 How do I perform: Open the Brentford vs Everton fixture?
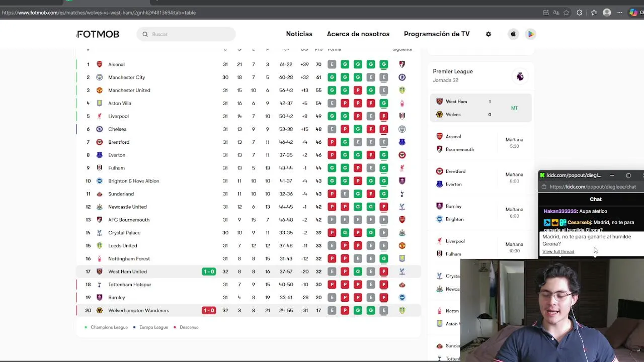(x=480, y=177)
